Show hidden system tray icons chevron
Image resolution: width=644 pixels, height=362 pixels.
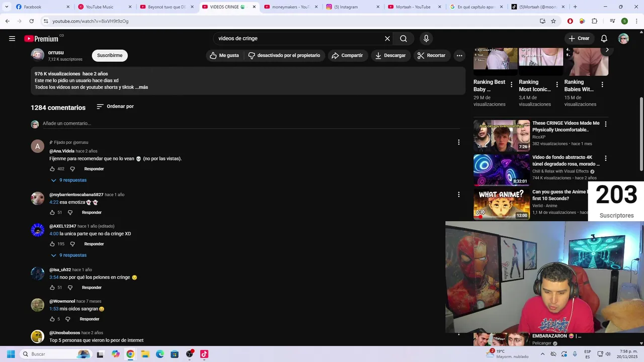click(x=542, y=354)
